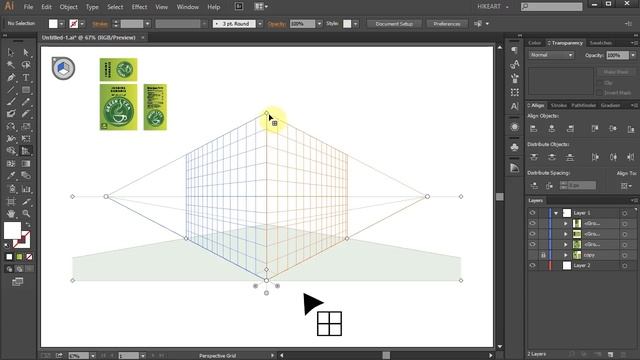
Task: Open the 3 pt. Round brush dropdown
Action: coord(260,24)
